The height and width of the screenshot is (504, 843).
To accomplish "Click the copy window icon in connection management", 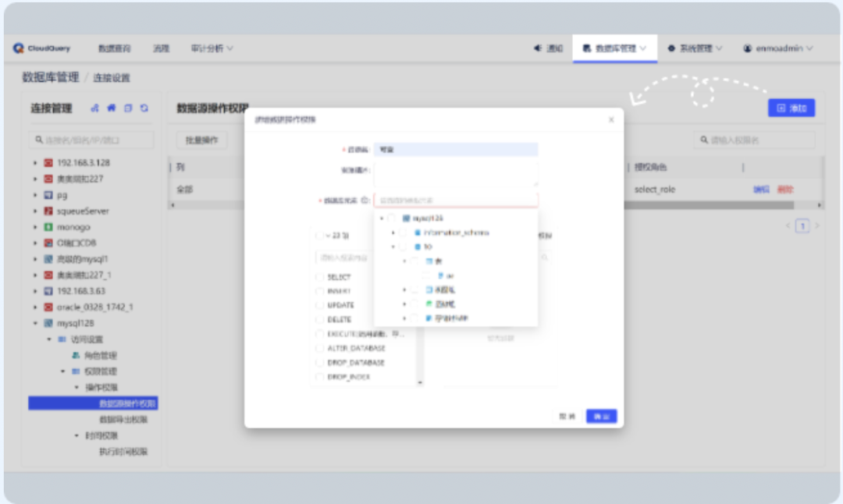I will point(128,108).
